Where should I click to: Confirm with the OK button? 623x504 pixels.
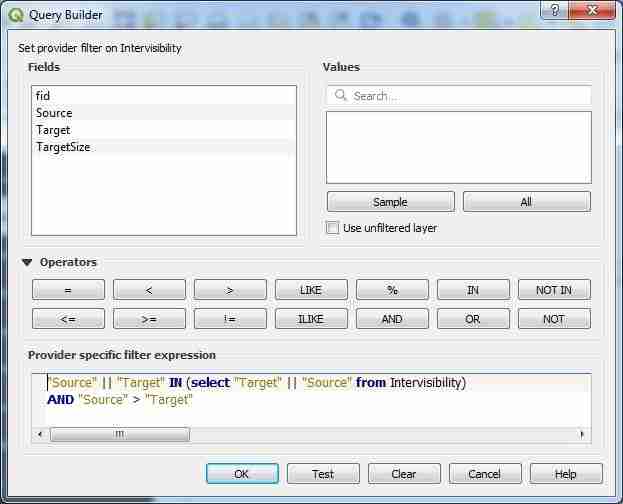[242, 474]
